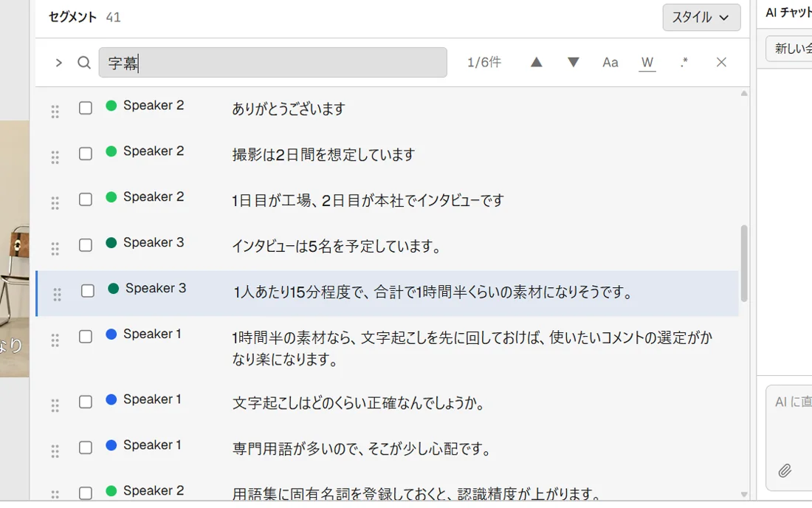812x508 pixels.
Task: Check the box for 用語集に固有名詞 segment
Action: 86,493
